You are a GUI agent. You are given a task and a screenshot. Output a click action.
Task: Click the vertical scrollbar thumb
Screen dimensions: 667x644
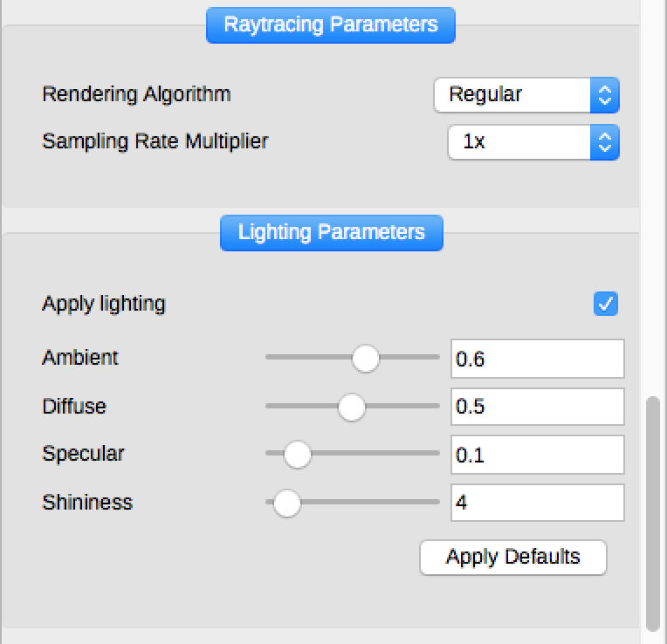click(653, 513)
